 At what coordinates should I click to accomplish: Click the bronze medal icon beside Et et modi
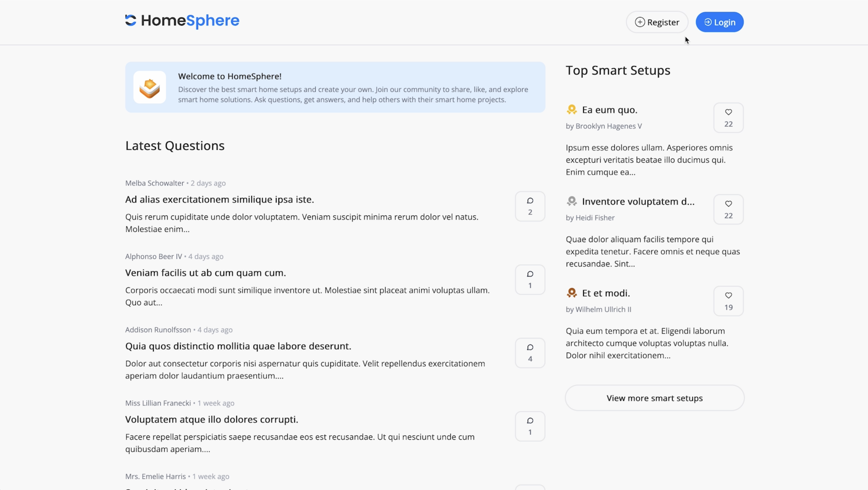[x=572, y=293]
